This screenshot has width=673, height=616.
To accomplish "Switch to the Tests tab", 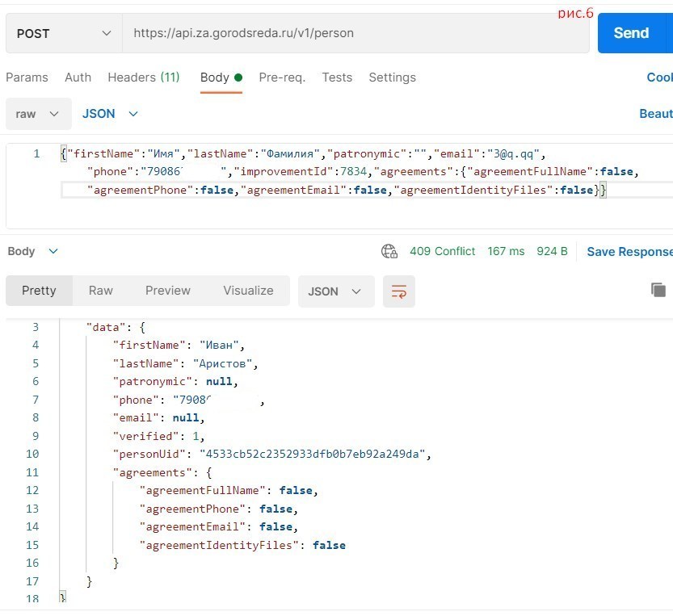I will tap(337, 78).
